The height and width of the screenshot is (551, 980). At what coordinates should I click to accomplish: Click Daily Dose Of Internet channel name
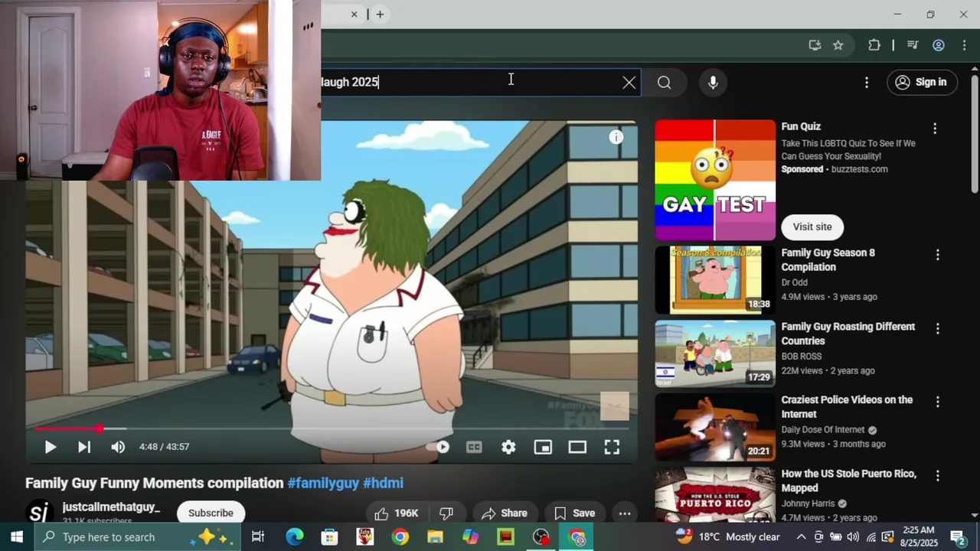[823, 430]
